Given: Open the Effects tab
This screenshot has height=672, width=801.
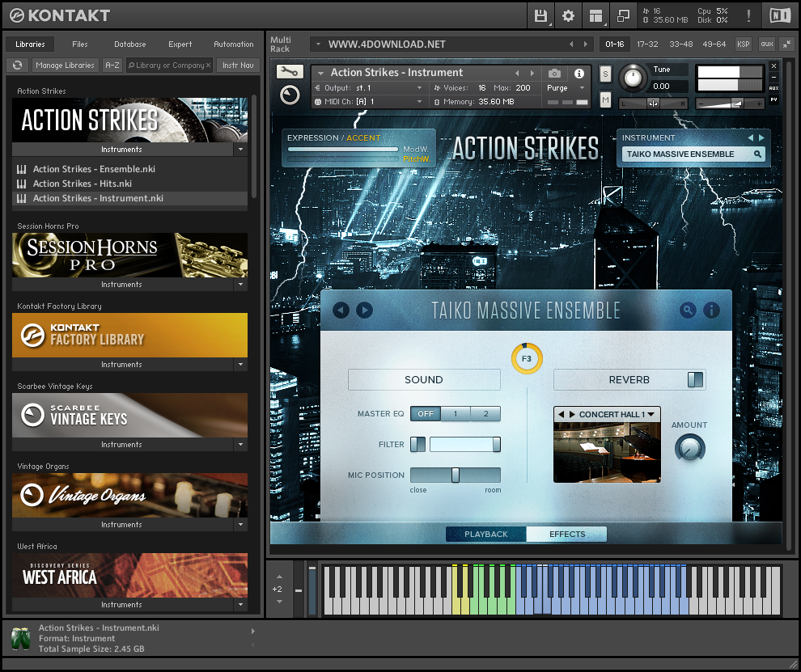Looking at the screenshot, I should pyautogui.click(x=566, y=534).
